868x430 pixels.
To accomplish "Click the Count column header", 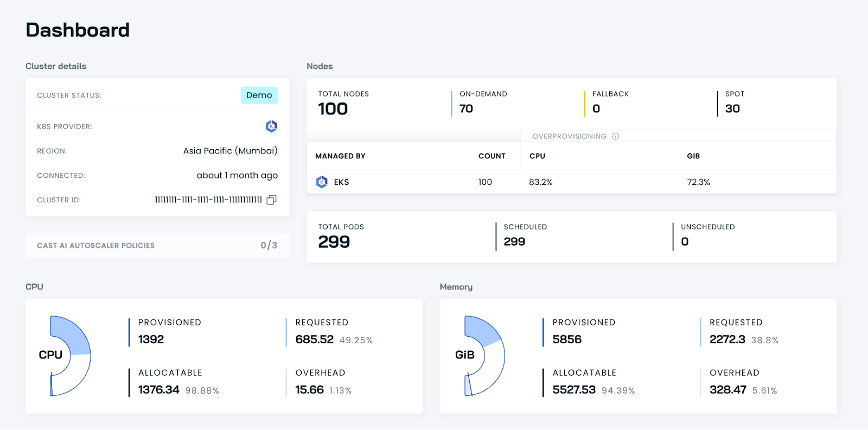I will click(x=492, y=156).
